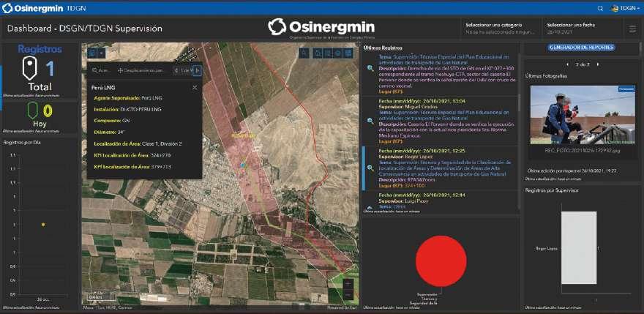Click the 'Localización de Área: Clase 1, División 2' row
The width and height of the screenshot is (644, 314).
coord(138,144)
